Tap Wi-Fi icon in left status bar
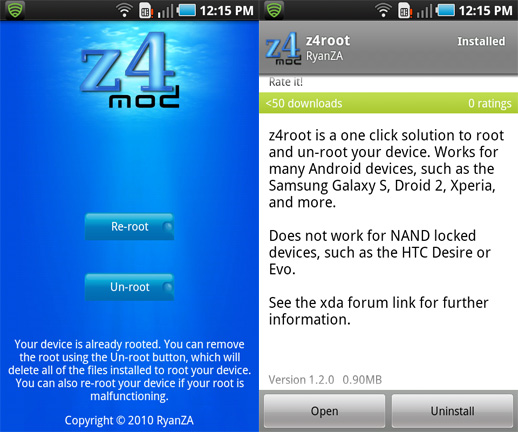 tap(124, 11)
